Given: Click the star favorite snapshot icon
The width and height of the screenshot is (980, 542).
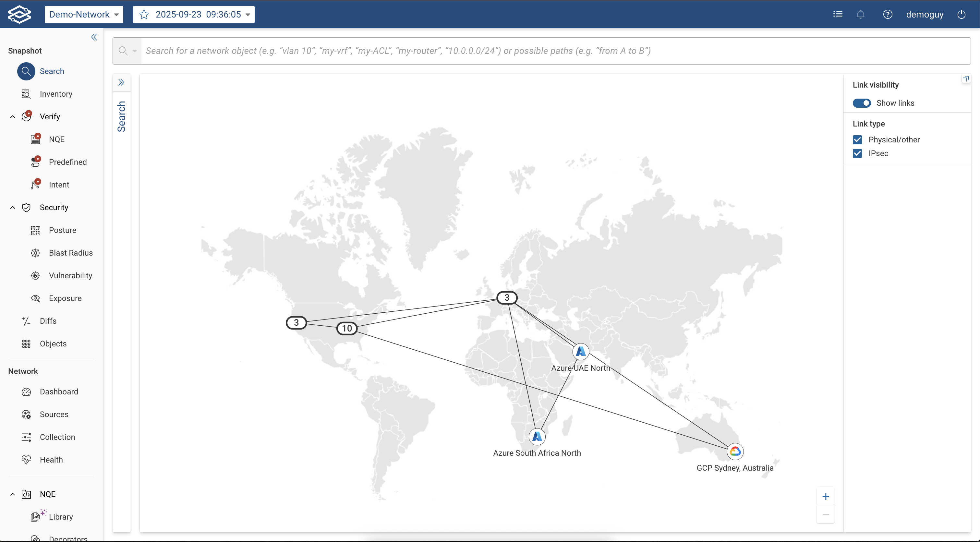Looking at the screenshot, I should [x=144, y=15].
